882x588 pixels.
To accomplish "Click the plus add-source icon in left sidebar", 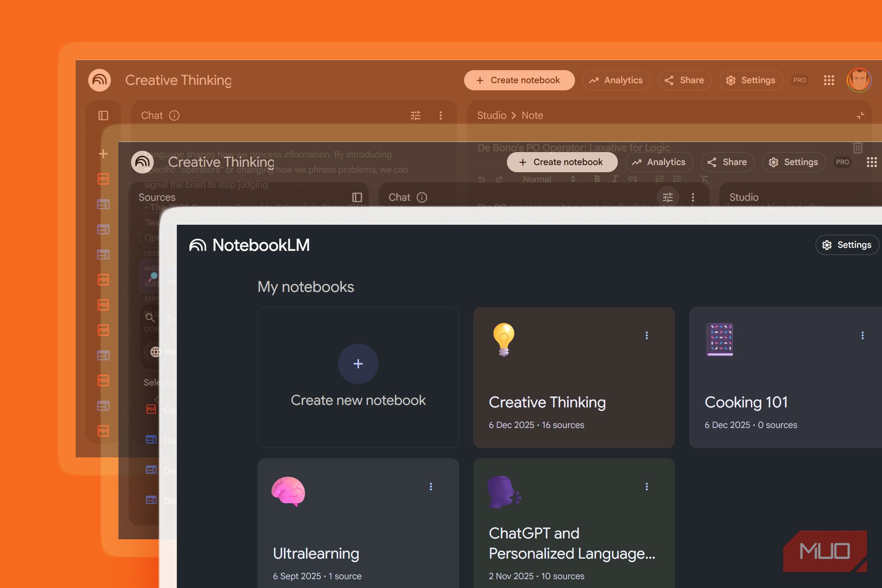I will [103, 154].
